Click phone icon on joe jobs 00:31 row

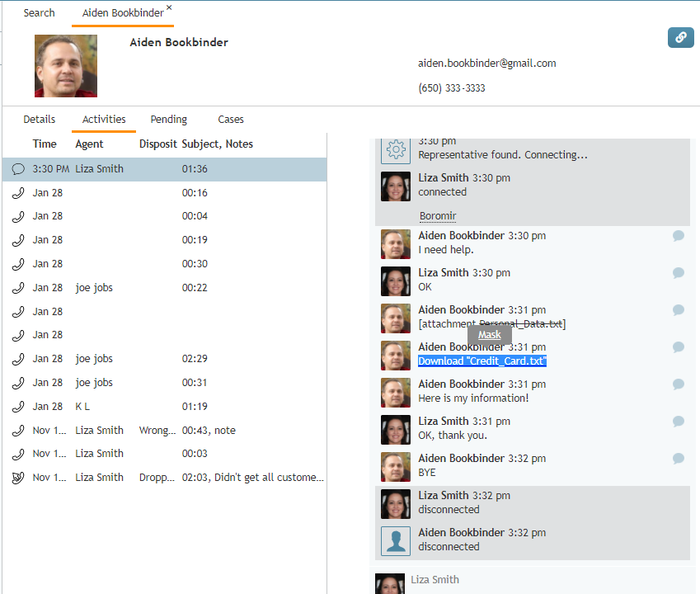[18, 383]
